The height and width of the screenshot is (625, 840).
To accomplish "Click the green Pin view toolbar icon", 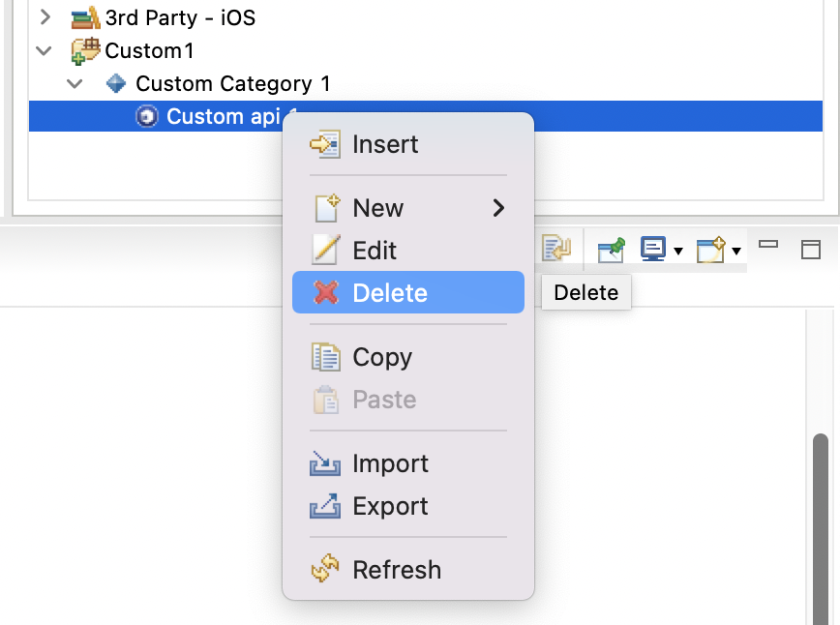I will [611, 249].
